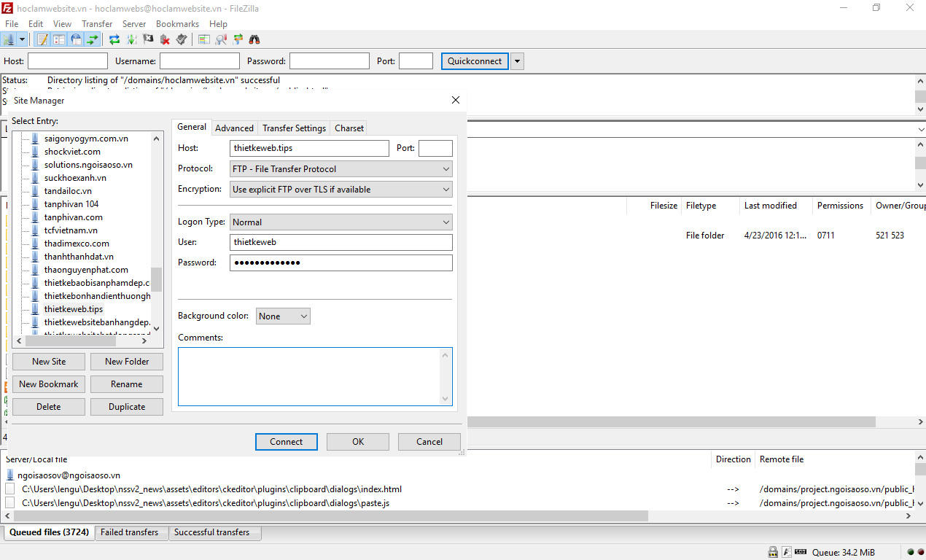Screen dimensions: 926x560
Task: Click the New Site button
Action: coord(49,362)
